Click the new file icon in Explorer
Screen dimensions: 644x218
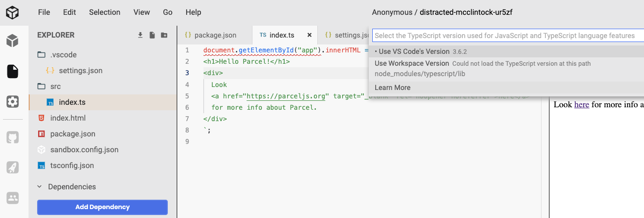152,35
